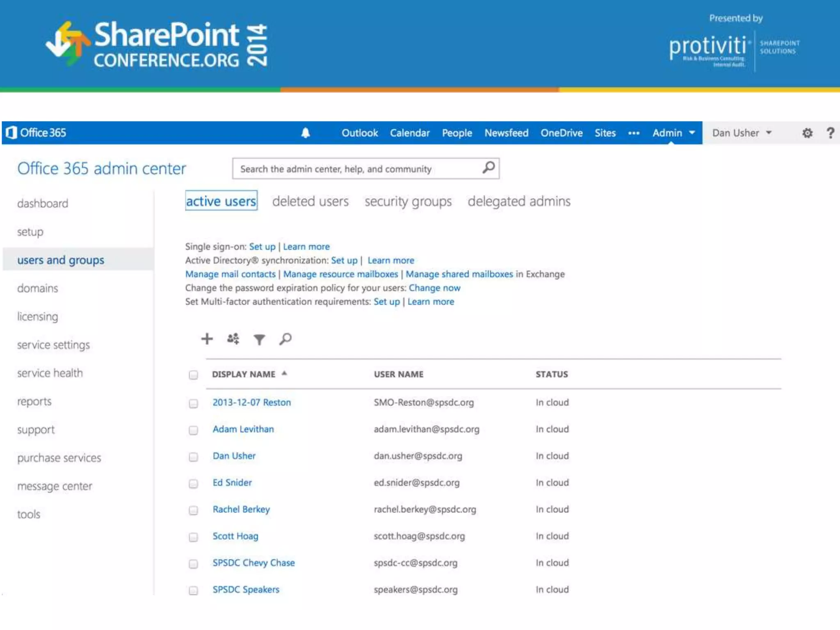Click the search users magnifier icon

coord(285,339)
